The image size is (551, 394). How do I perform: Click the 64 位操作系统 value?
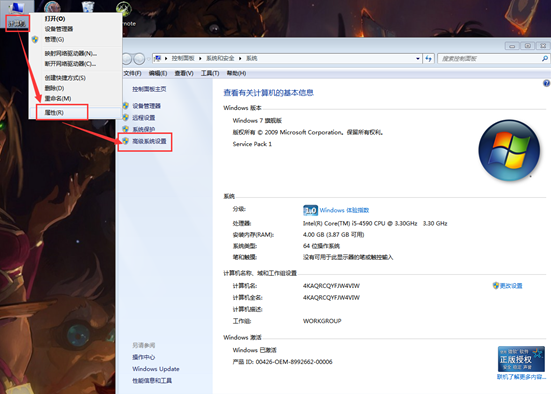coord(321,246)
